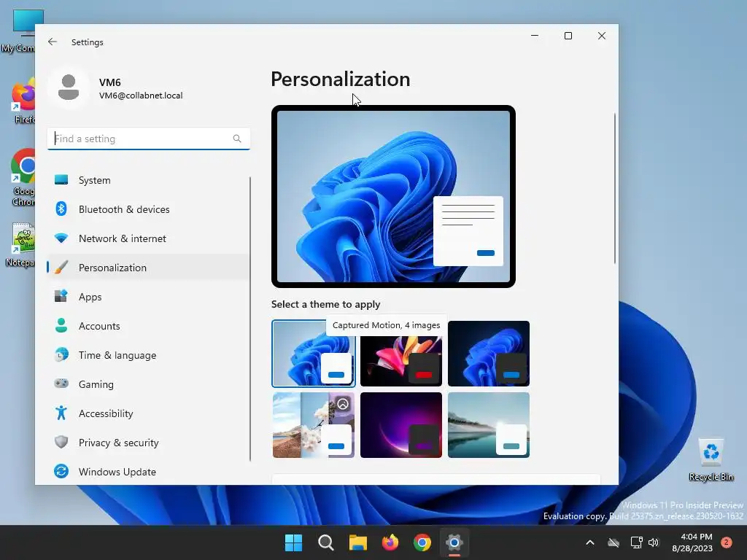Go to Time & language settings
Viewport: 747px width, 560px height.
148,355
